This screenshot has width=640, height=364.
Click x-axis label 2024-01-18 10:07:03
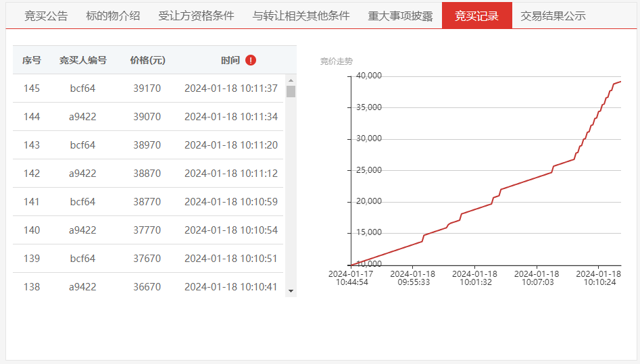pos(537,278)
